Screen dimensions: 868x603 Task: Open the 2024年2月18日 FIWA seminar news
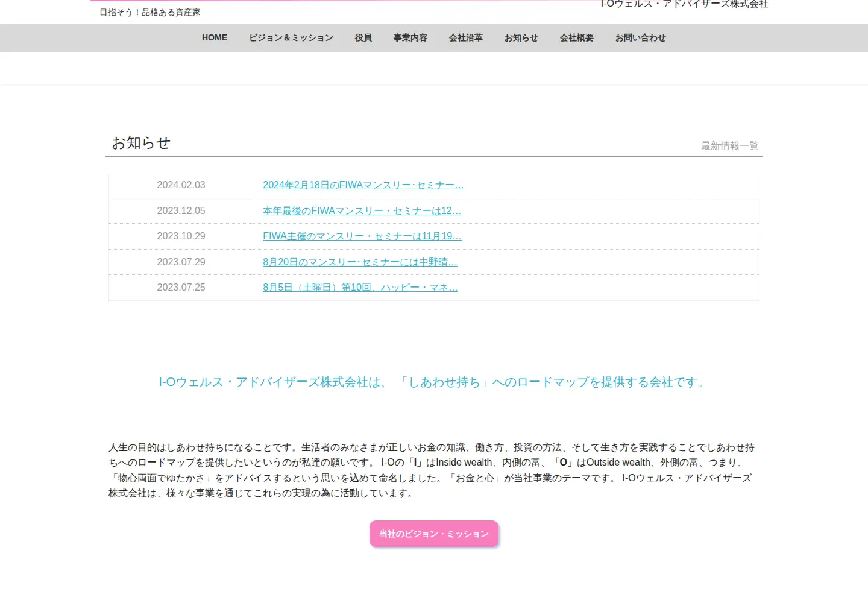coord(363,185)
